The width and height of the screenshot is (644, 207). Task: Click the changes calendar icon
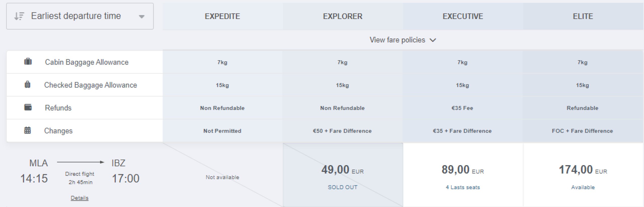(x=27, y=130)
